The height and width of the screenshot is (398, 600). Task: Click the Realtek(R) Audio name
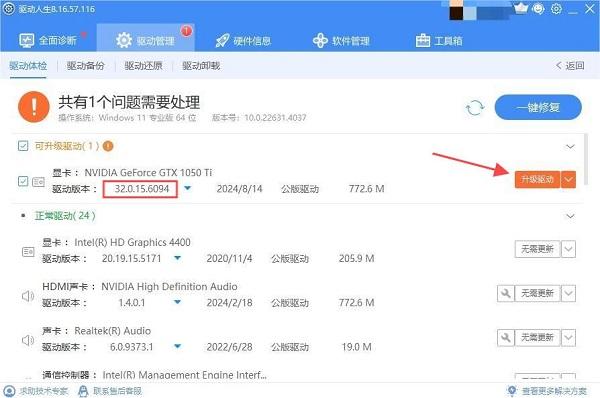pyautogui.click(x=112, y=331)
